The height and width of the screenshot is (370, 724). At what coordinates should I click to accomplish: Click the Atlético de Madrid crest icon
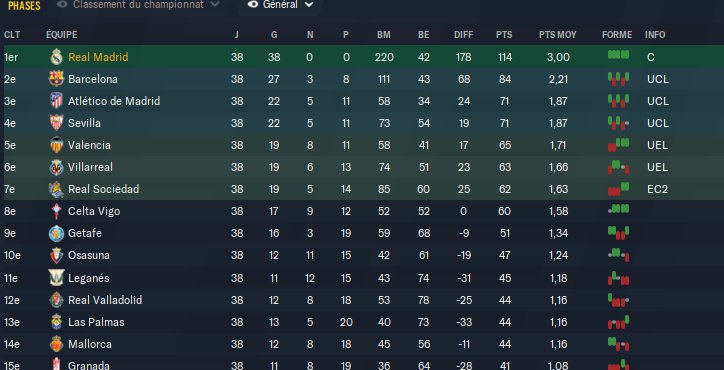(x=56, y=101)
